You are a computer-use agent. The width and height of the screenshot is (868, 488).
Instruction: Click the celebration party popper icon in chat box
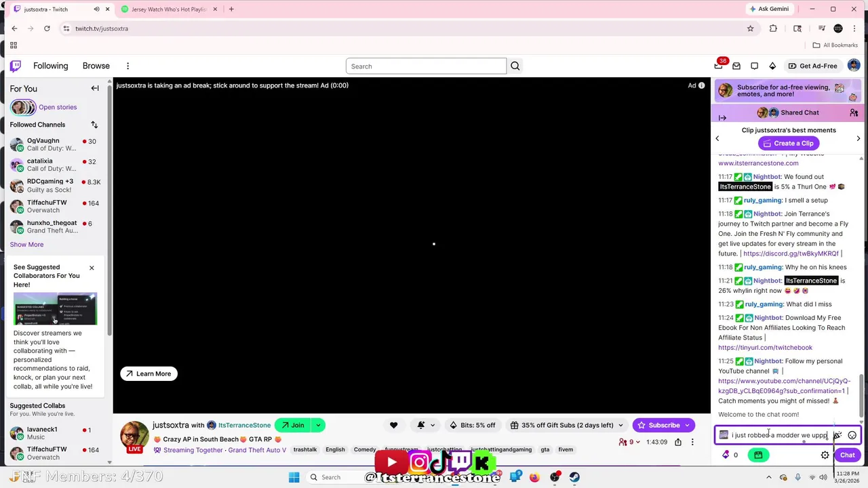pos(838,435)
